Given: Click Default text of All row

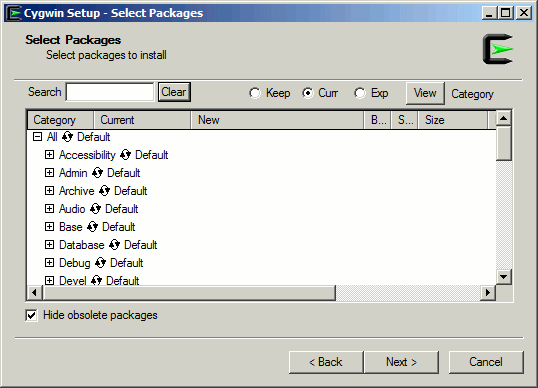Looking at the screenshot, I should coord(94,137).
